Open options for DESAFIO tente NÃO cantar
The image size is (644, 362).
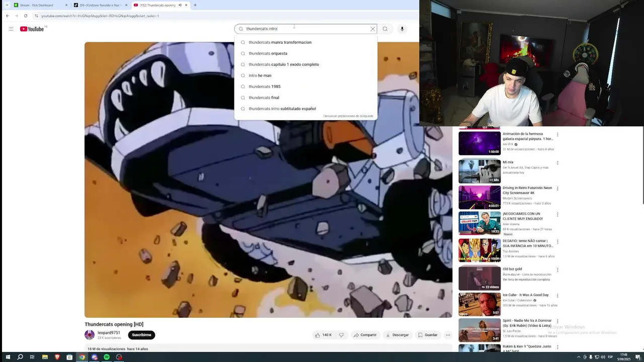(557, 241)
